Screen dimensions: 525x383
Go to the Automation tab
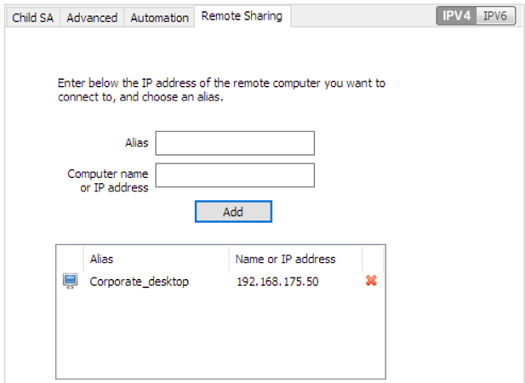[x=159, y=17]
